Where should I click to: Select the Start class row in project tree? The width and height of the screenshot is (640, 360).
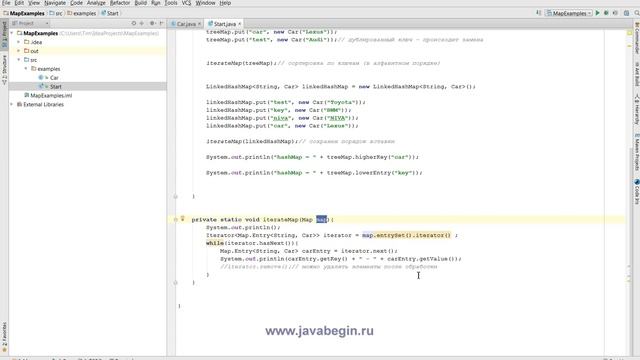87,87
